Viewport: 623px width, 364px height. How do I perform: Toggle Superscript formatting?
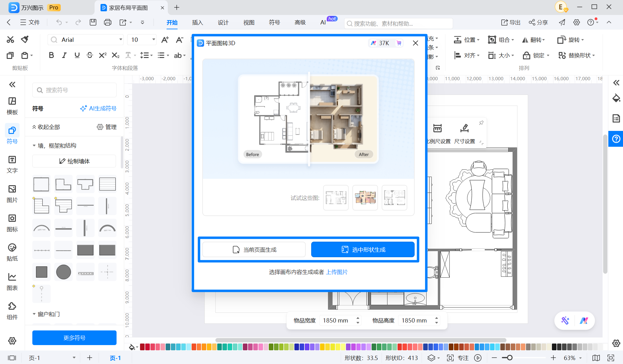(x=103, y=55)
